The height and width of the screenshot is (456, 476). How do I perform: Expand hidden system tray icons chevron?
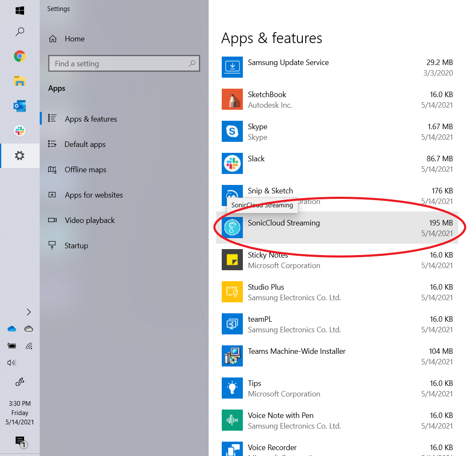click(29, 312)
